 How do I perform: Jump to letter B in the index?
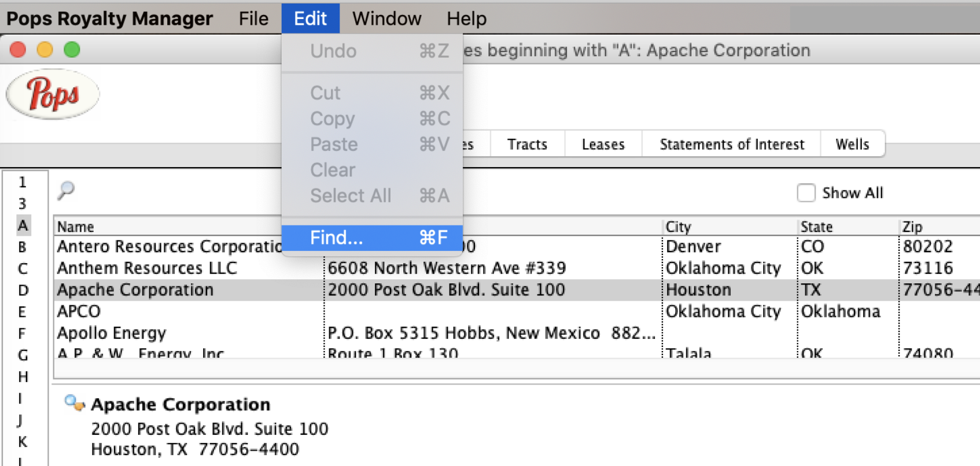[x=23, y=247]
